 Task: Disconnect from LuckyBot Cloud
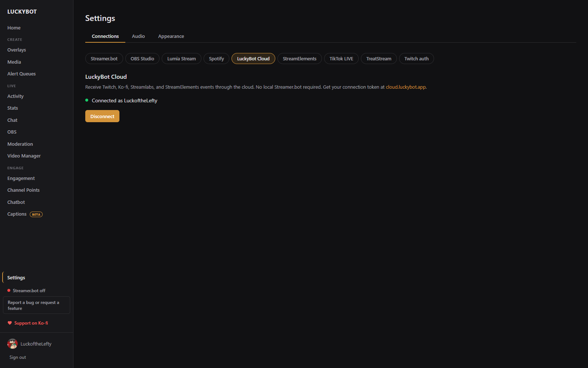[102, 116]
